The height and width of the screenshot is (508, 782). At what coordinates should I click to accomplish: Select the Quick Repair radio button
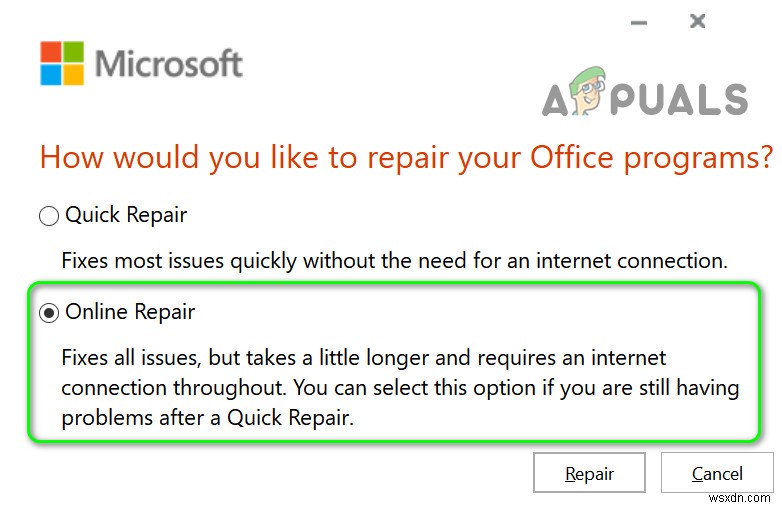tap(48, 215)
